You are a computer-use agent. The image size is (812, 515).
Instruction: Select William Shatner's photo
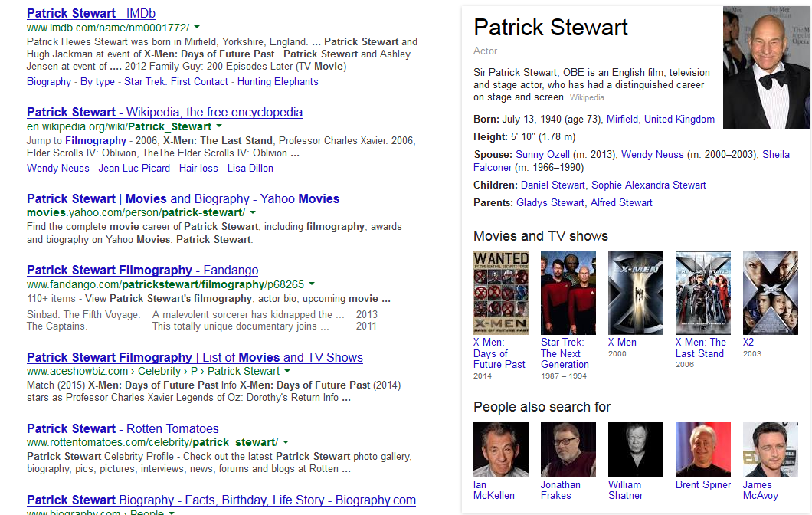point(635,448)
